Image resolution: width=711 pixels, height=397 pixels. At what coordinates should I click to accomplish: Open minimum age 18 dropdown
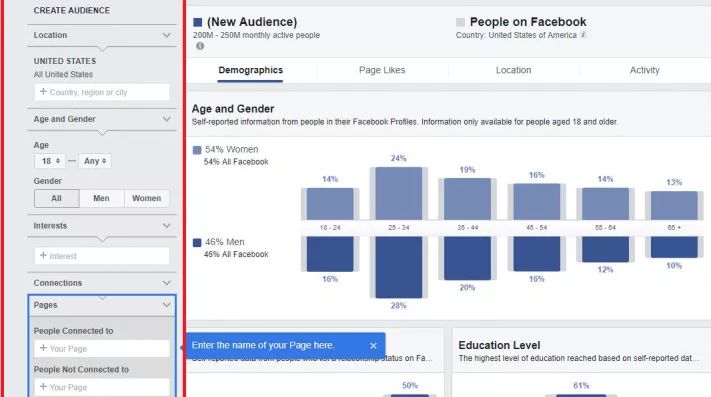50,161
